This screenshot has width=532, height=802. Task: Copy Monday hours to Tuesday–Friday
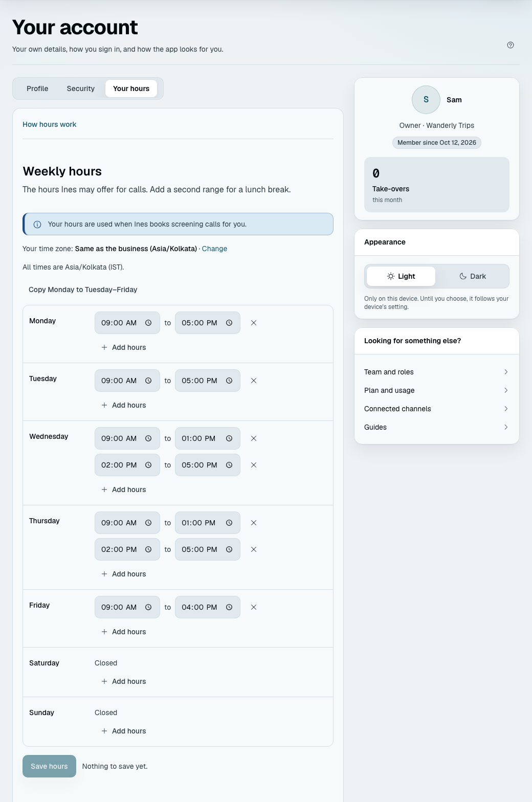tap(83, 289)
